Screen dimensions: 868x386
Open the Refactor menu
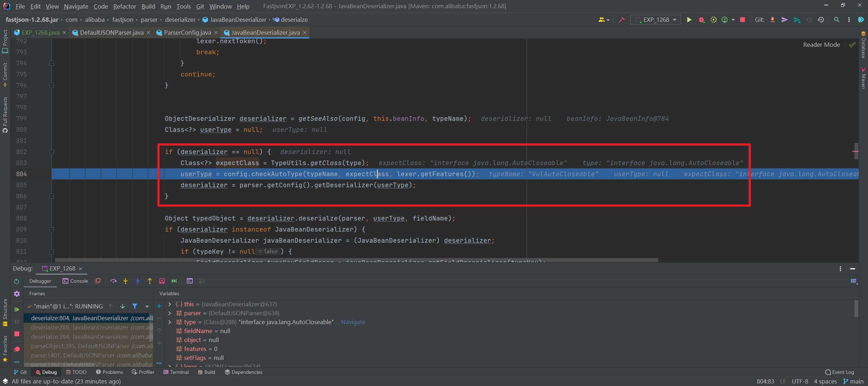point(124,6)
